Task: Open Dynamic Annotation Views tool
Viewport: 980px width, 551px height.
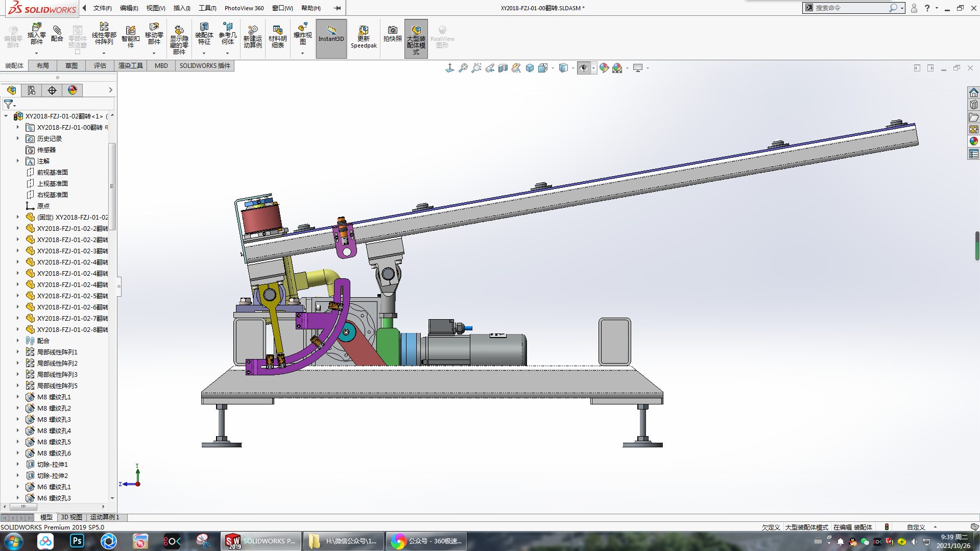Action: coord(516,68)
